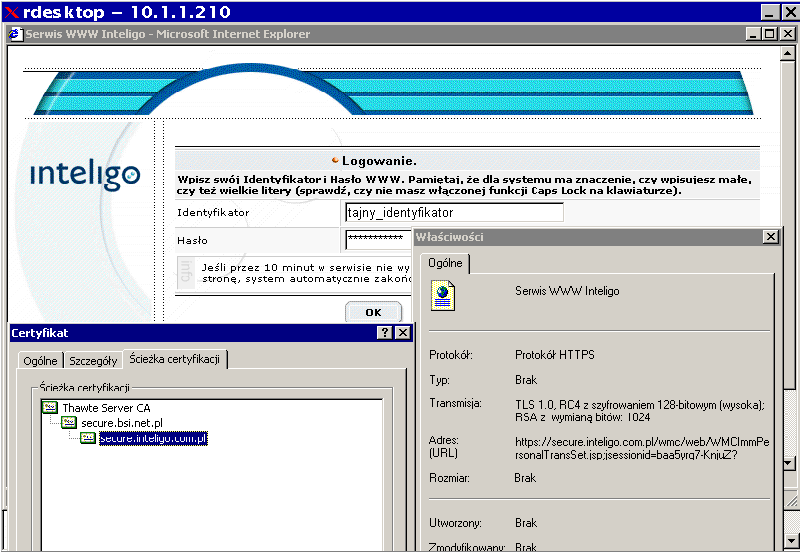
Task: Click the Protokół label
Action: pyautogui.click(x=451, y=355)
